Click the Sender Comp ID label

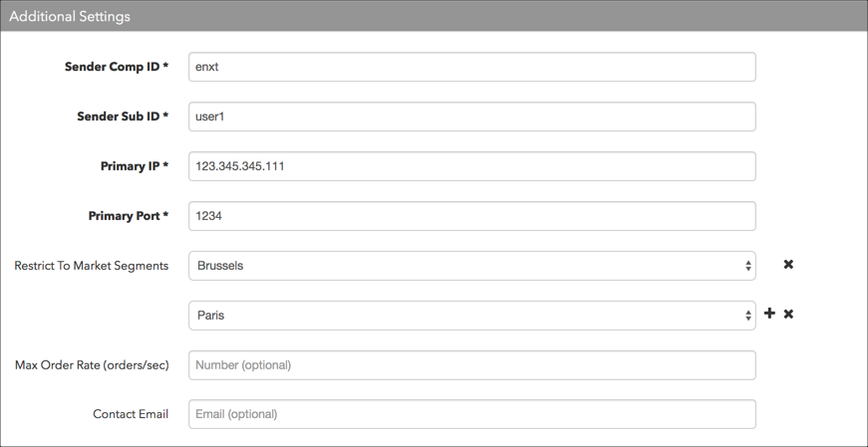coord(117,67)
